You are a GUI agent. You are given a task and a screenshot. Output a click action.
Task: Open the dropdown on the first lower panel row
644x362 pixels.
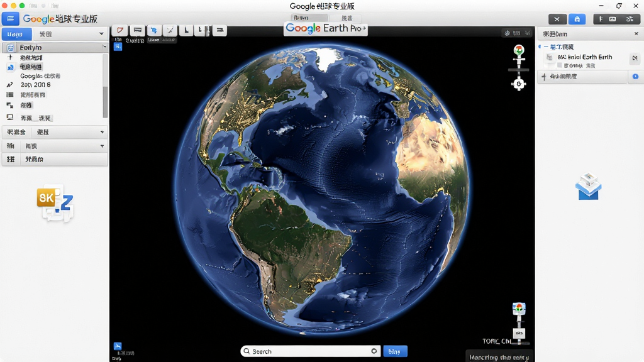[102, 132]
